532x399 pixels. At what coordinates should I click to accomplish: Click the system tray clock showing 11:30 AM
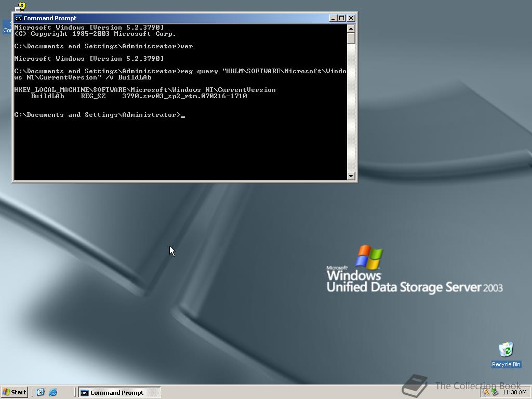point(514,392)
